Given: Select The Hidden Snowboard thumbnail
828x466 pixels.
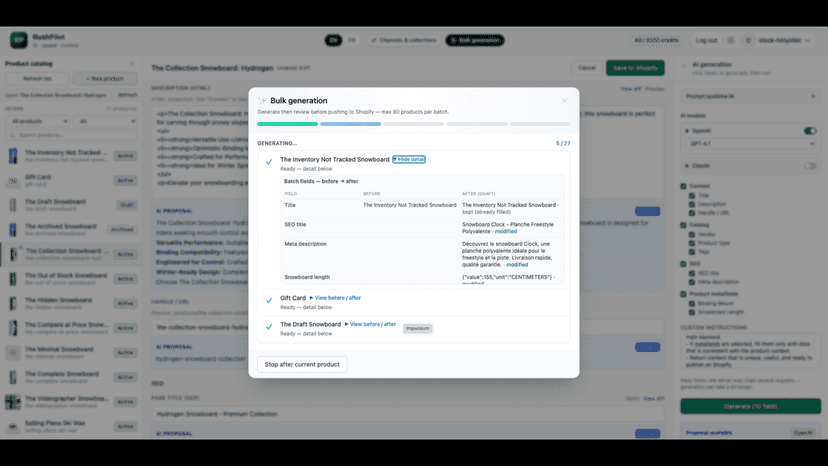Looking at the screenshot, I should [x=13, y=303].
